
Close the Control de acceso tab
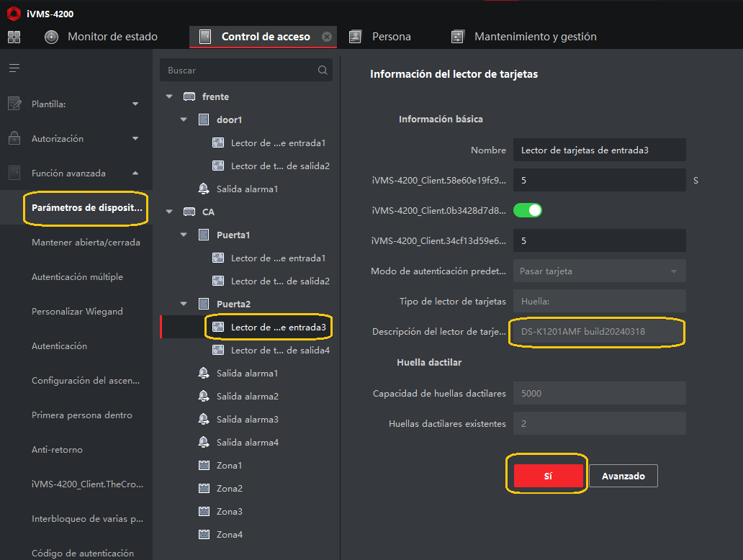tap(327, 37)
